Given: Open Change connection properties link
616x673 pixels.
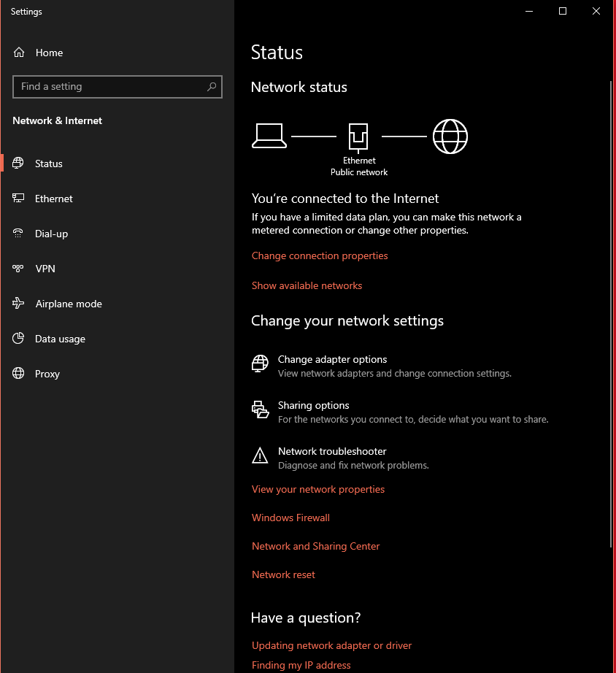Looking at the screenshot, I should coord(320,255).
